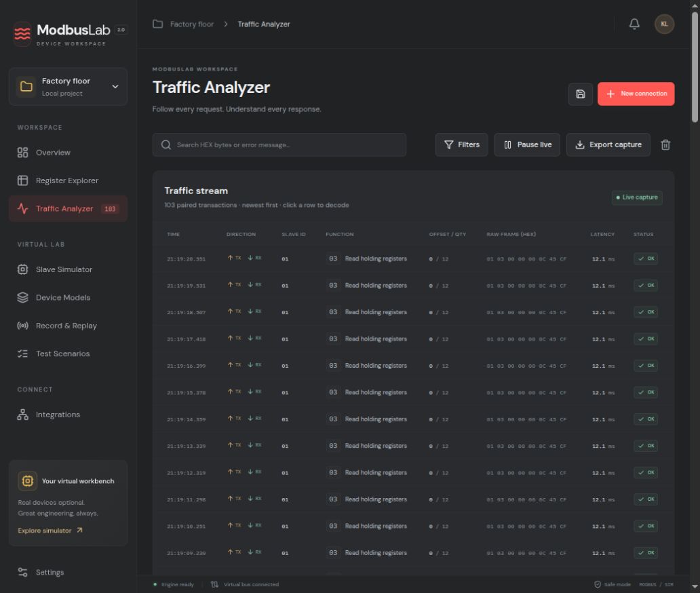
Task: Click the virtual workbench chip icon
Action: point(28,481)
